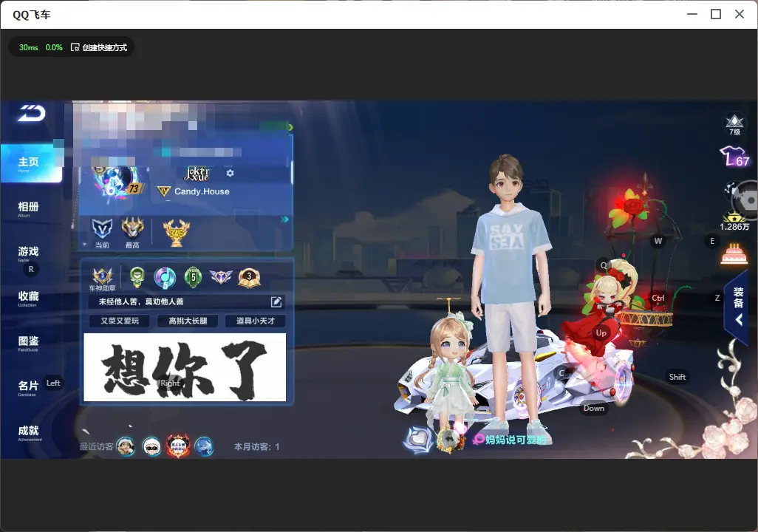Click the Joker xue title badge
This screenshot has height=532, width=758.
pyautogui.click(x=197, y=173)
